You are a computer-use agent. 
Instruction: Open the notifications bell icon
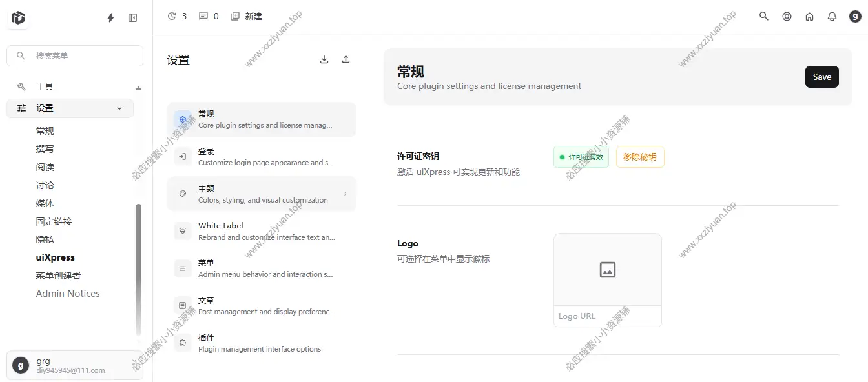point(832,17)
